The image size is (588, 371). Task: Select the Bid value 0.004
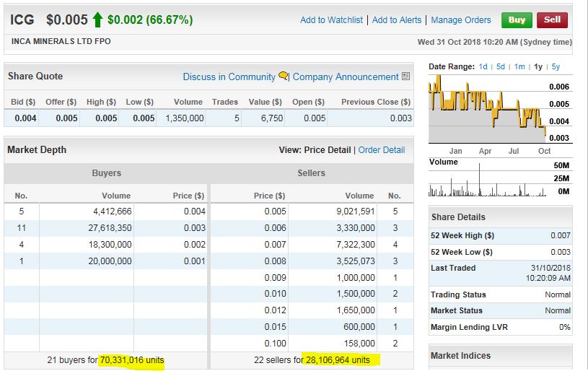point(25,118)
